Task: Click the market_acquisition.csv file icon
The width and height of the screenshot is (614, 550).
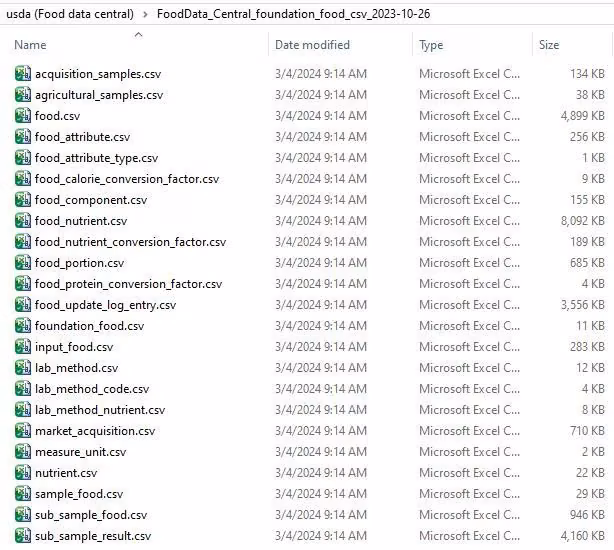Action: pos(23,431)
